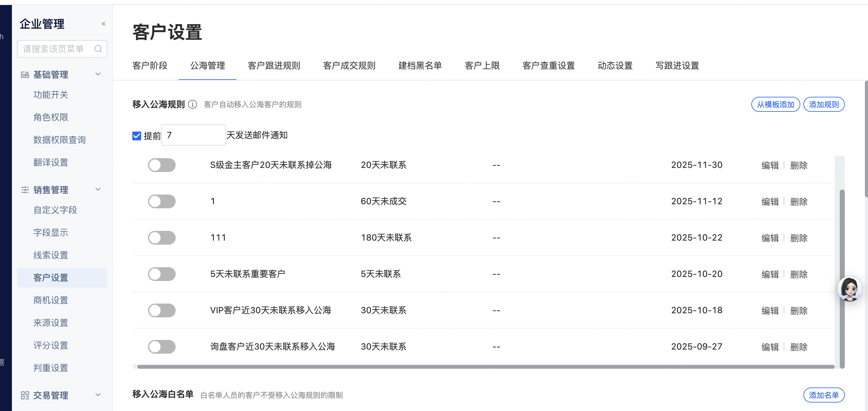The image size is (868, 411).
Task: Enable the VIP客户近30天未联系移入公海 rule
Action: (162, 310)
